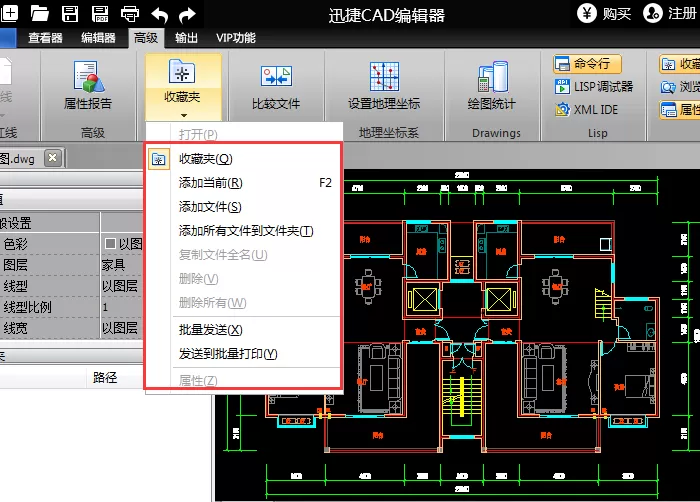Toggle the 色彩 checkbox swatch
Viewport: 700px width, 502px height.
coord(110,243)
